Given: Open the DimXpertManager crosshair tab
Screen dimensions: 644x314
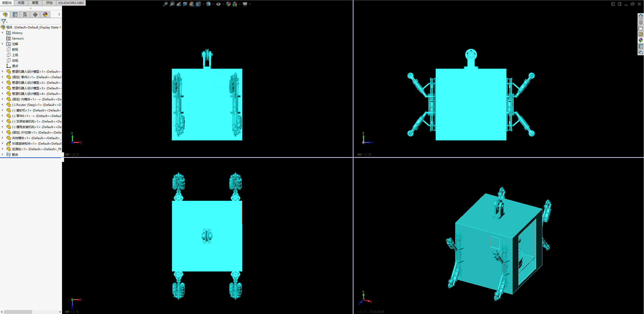Looking at the screenshot, I should tap(35, 15).
